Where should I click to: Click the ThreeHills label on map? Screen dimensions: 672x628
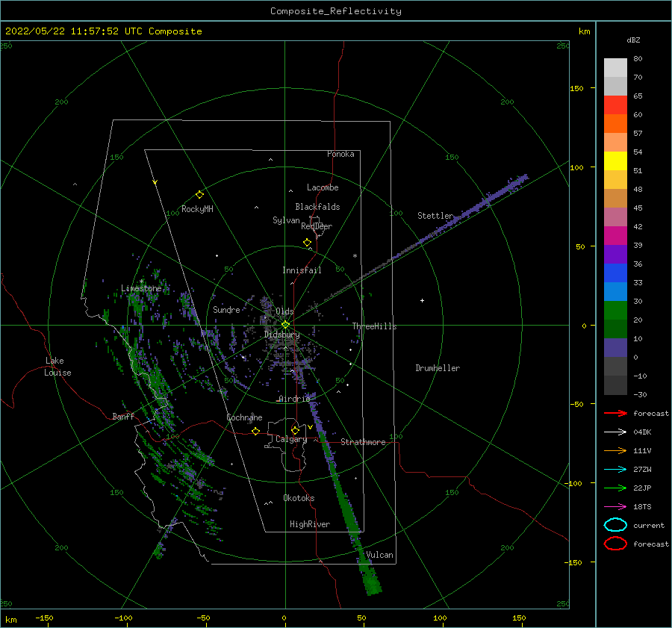point(374,326)
